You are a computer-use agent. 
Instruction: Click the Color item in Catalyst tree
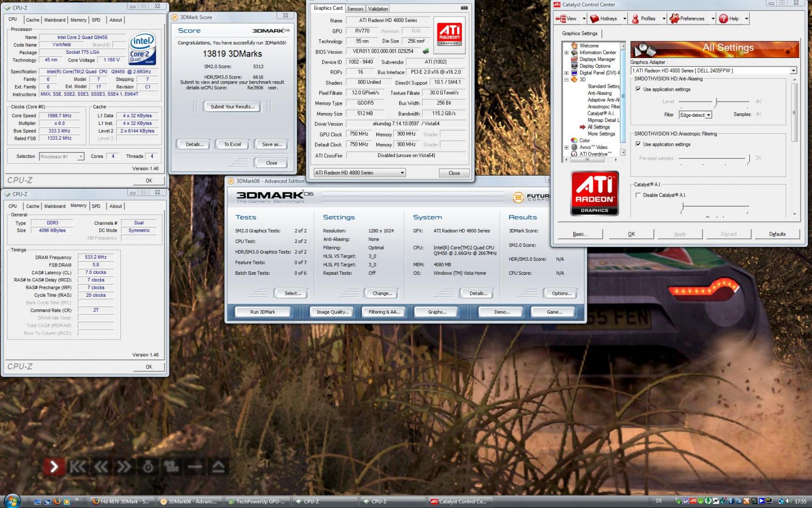585,140
